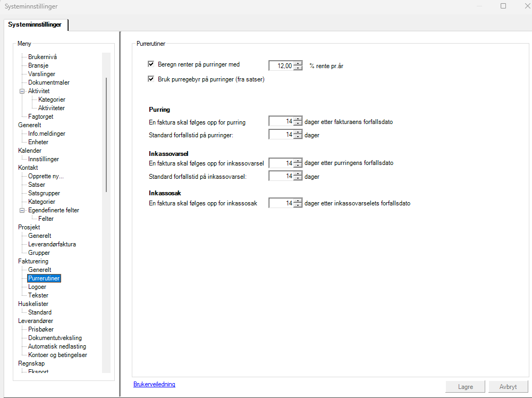Collapse the Aktivitet tree node

tap(22, 91)
